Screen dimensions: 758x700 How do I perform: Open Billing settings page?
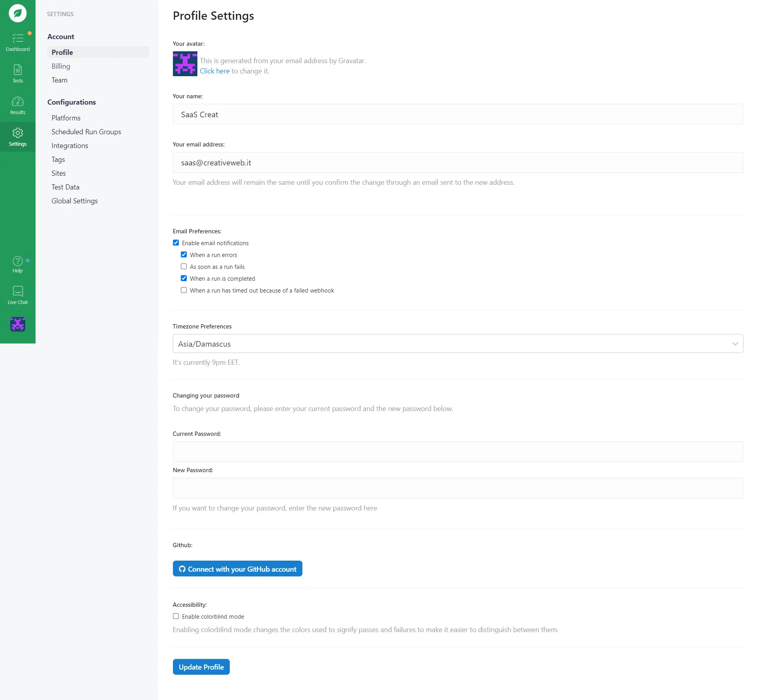[x=61, y=66]
